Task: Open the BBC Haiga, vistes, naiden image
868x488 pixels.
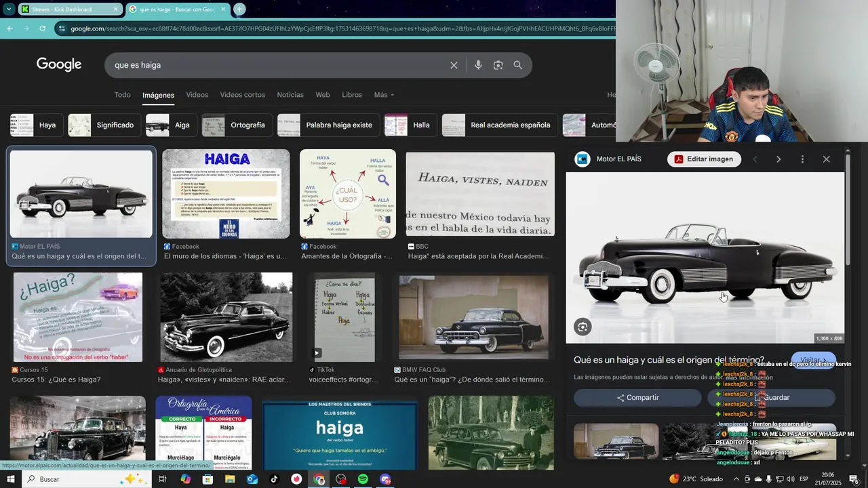Action: pyautogui.click(x=480, y=194)
